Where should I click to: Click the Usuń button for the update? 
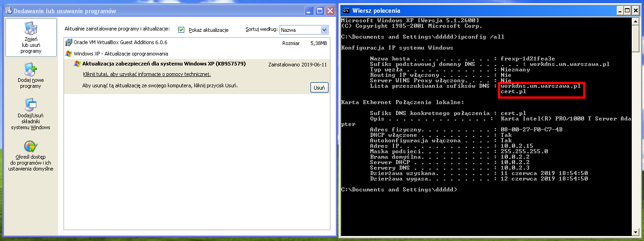coord(320,88)
